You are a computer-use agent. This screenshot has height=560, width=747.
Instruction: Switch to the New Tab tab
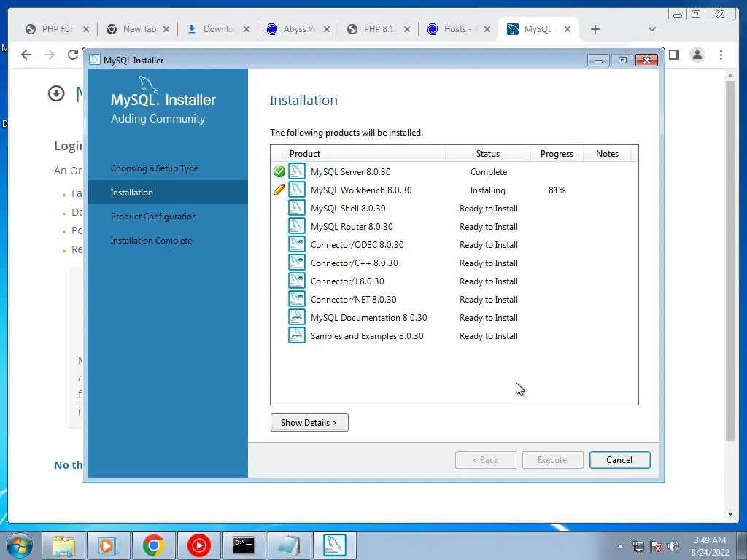[138, 29]
